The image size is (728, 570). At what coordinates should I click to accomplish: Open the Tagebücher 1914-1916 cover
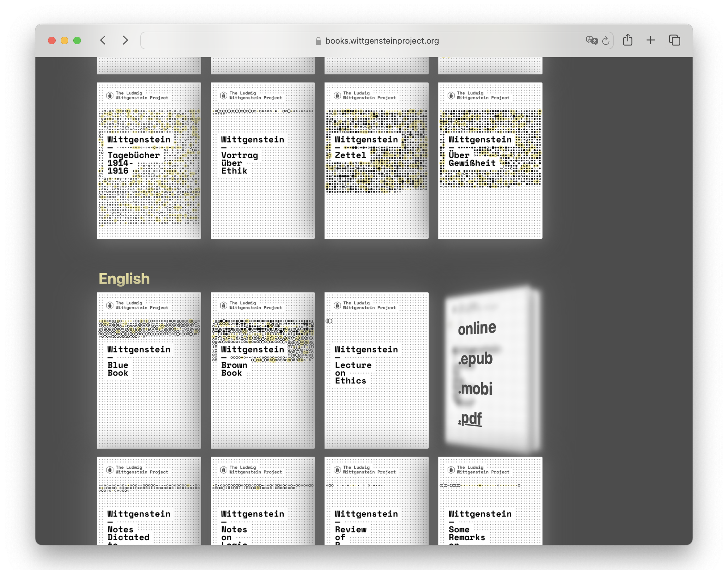(x=149, y=160)
